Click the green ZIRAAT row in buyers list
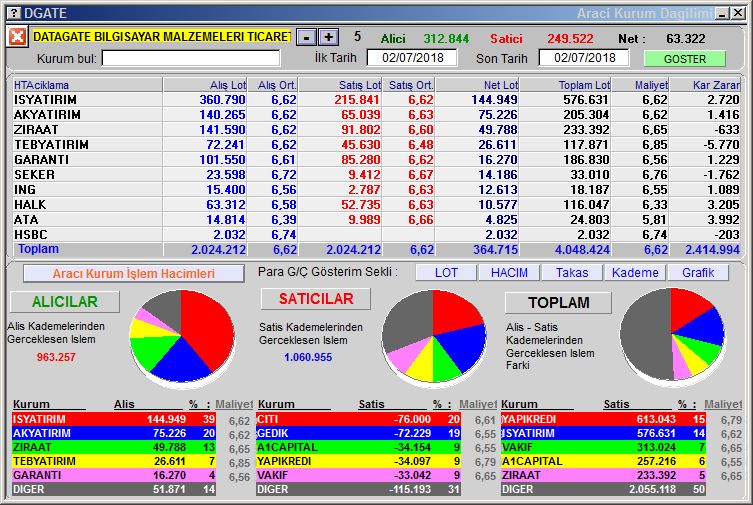This screenshot has height=505, width=753. pyautogui.click(x=114, y=447)
